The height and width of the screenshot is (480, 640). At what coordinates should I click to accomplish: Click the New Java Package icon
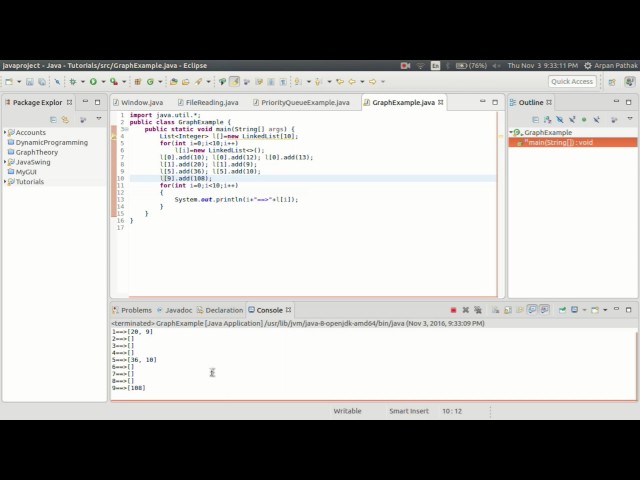(138, 82)
